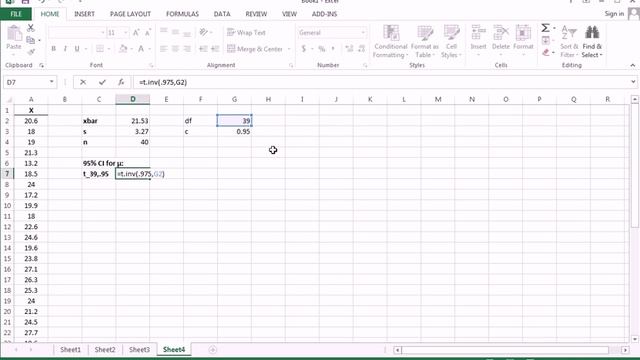
Task: Align text to the right
Action: pyautogui.click(x=187, y=49)
